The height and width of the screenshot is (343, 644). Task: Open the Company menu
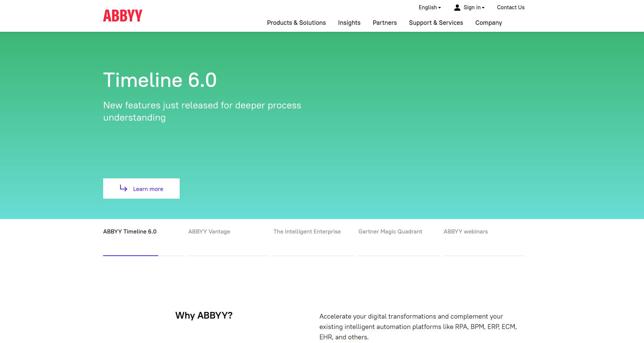pos(488,23)
